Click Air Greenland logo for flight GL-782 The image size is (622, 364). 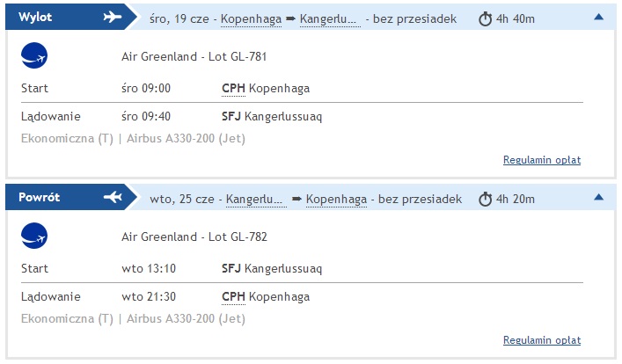(34, 236)
